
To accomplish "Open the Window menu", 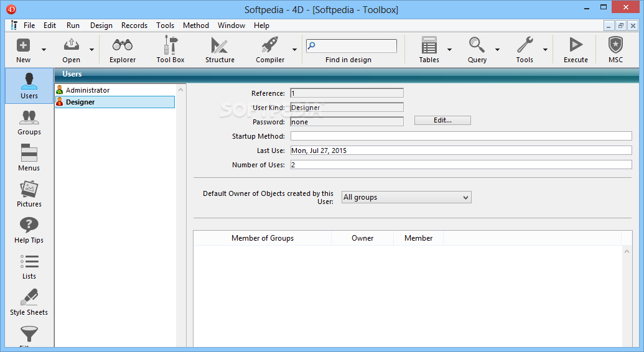I will coord(231,25).
